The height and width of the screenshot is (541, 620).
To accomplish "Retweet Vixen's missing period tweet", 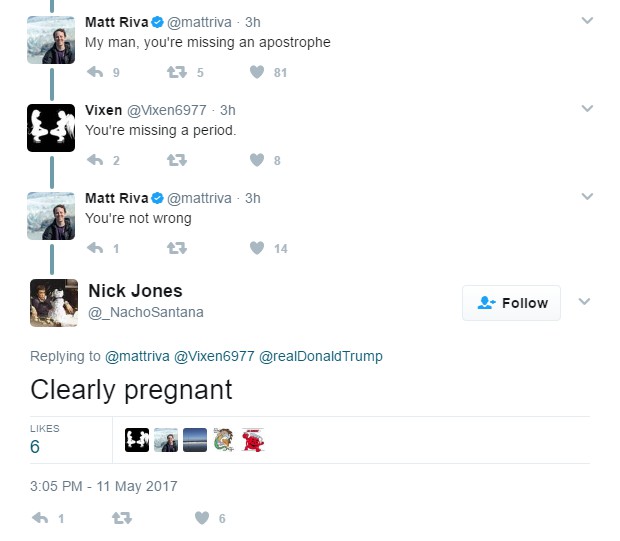I will pyautogui.click(x=176, y=160).
